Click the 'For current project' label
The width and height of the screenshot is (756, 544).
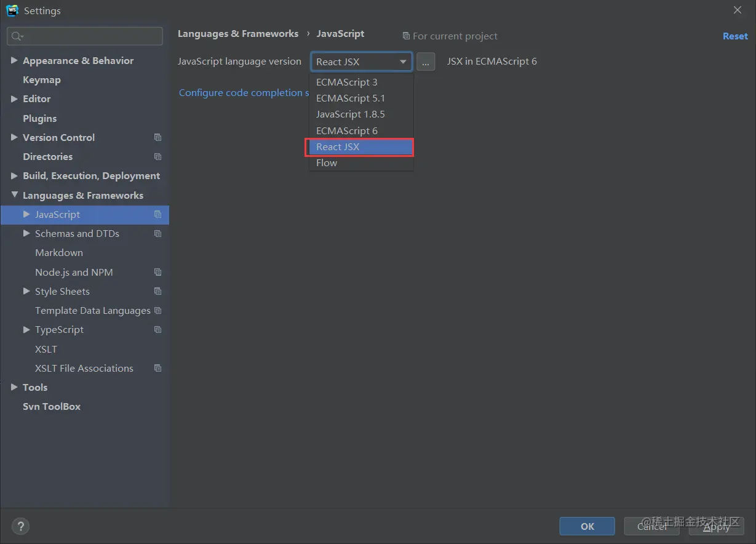455,36
